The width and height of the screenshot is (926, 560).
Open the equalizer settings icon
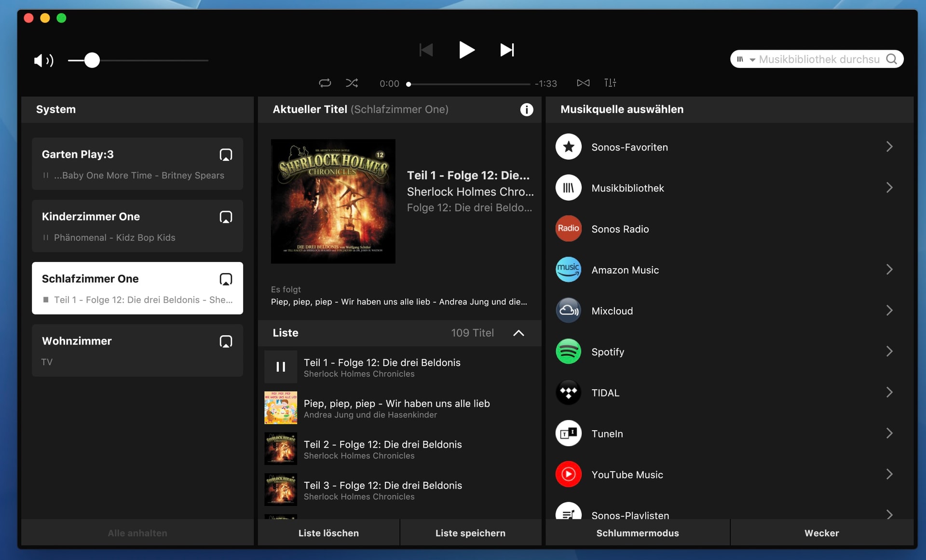pyautogui.click(x=610, y=83)
